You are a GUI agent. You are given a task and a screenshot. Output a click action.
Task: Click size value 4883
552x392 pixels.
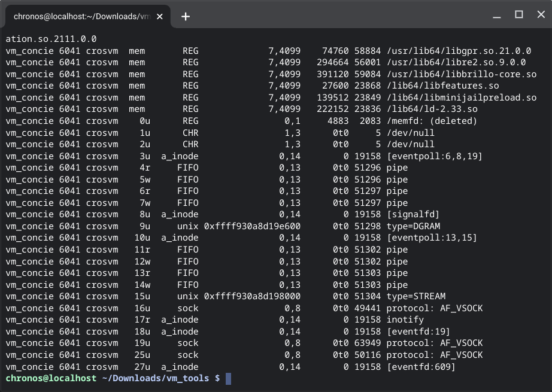[338, 121]
